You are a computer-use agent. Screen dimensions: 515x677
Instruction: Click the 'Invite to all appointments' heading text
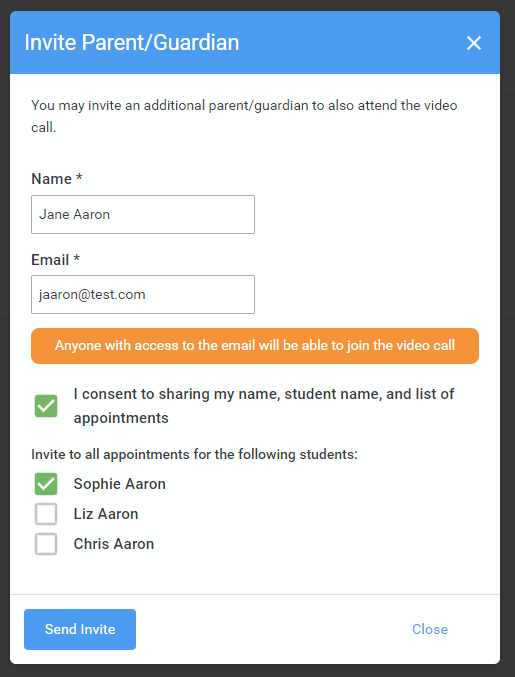194,455
